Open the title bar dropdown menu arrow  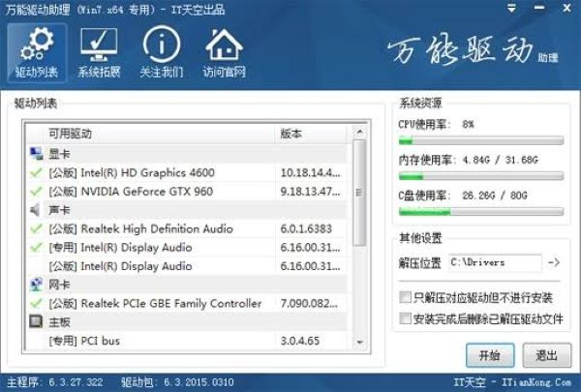click(x=511, y=8)
